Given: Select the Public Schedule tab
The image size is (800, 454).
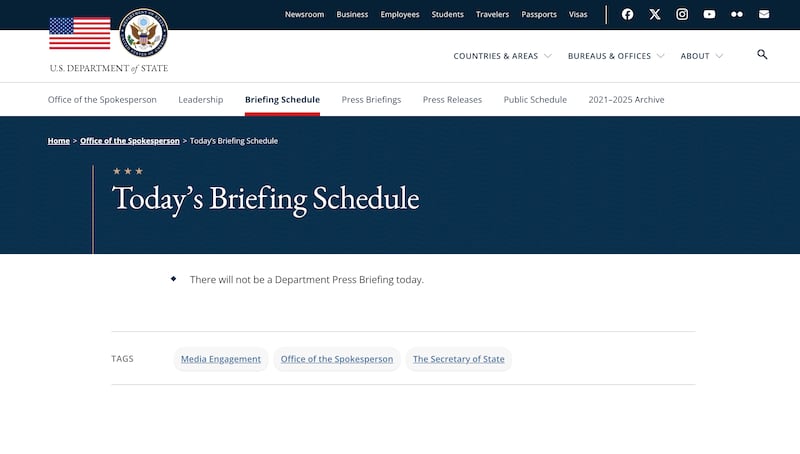Looking at the screenshot, I should 535,99.
